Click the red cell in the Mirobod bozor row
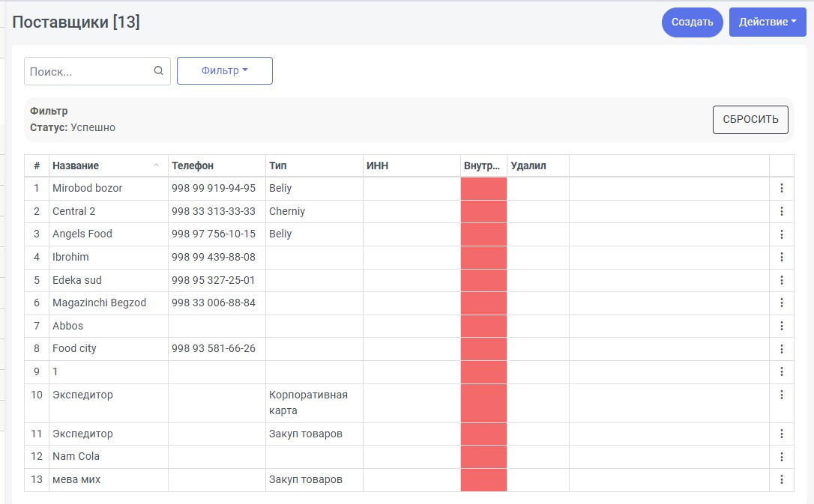The height and width of the screenshot is (504, 814). 483,189
